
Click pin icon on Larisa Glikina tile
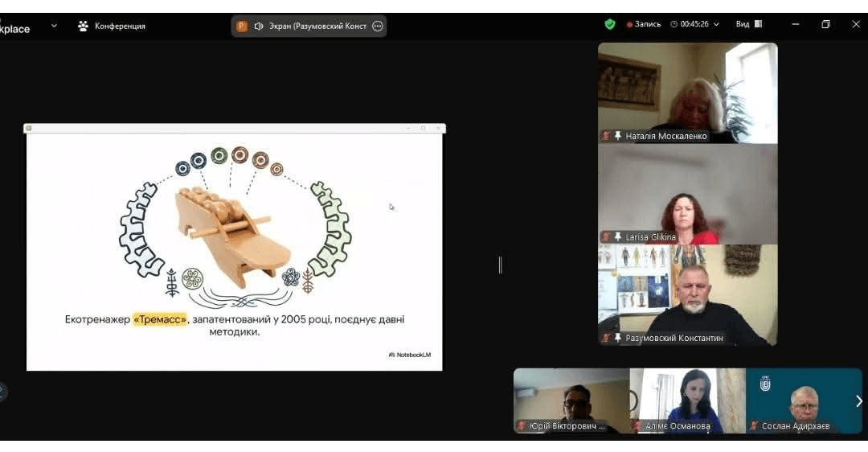tap(618, 237)
